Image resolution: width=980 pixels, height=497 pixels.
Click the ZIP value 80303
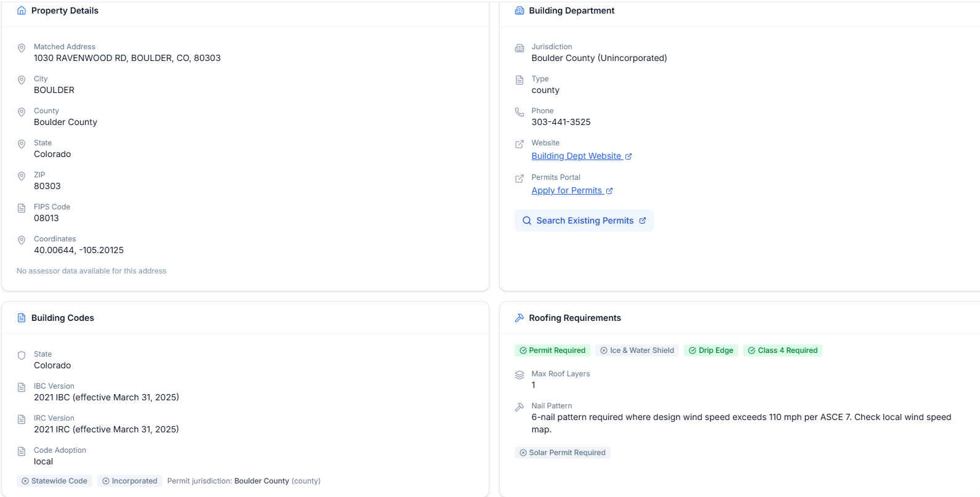47,187
